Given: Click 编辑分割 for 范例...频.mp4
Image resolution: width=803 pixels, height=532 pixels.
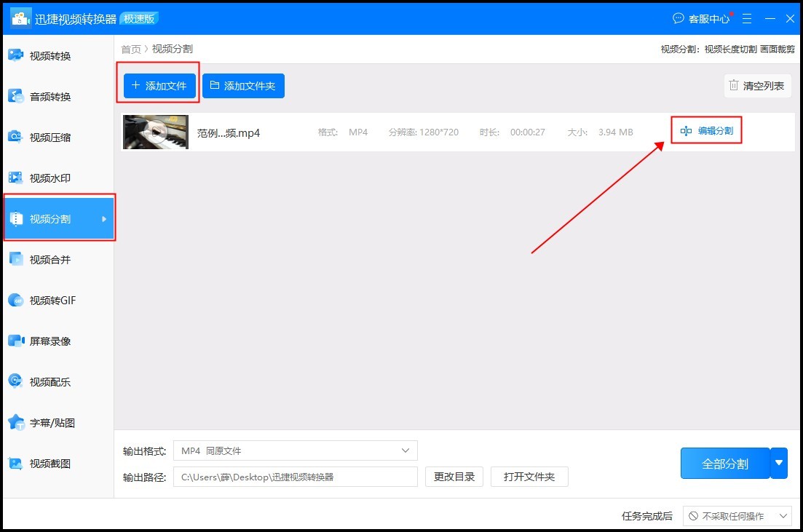Looking at the screenshot, I should (x=706, y=132).
